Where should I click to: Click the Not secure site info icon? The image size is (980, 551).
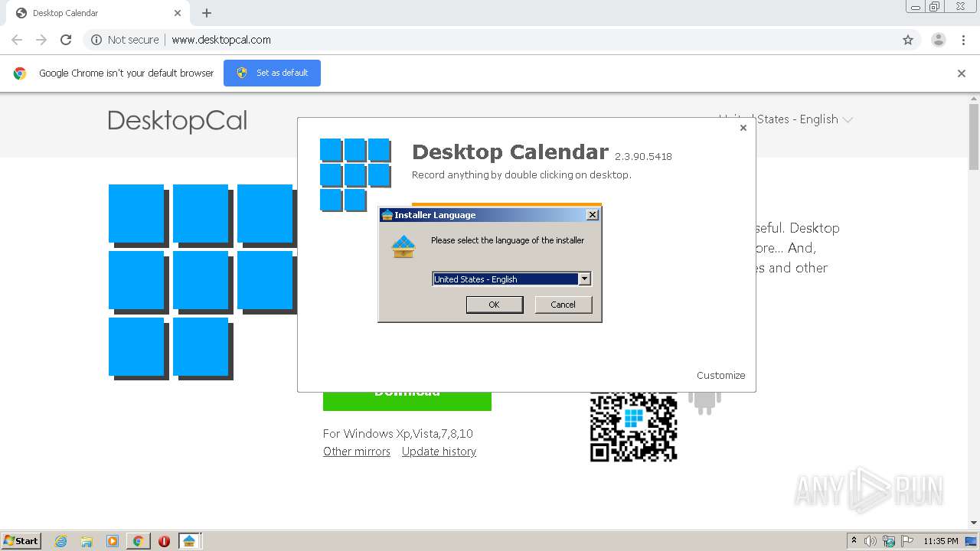[x=96, y=40]
